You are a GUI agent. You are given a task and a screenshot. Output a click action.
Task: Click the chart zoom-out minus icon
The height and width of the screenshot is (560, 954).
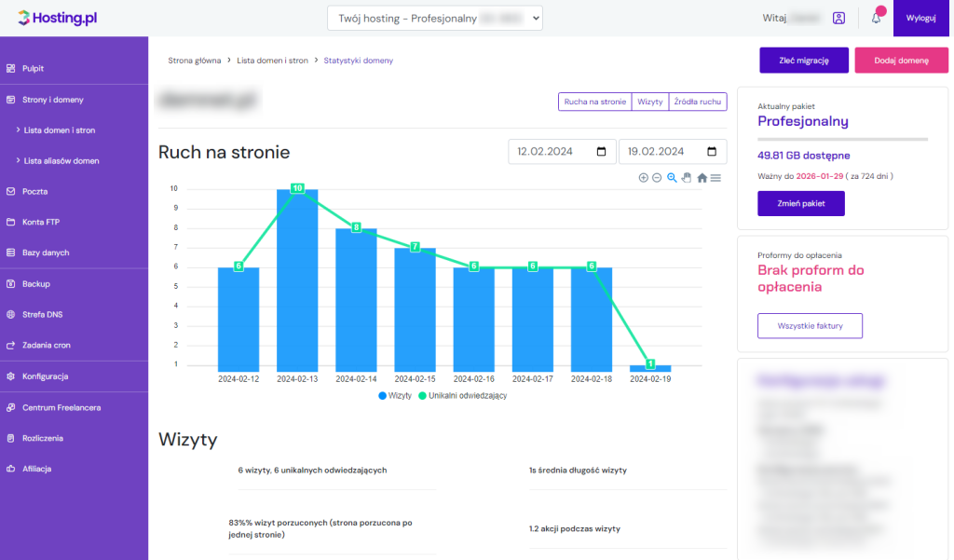[x=657, y=178]
